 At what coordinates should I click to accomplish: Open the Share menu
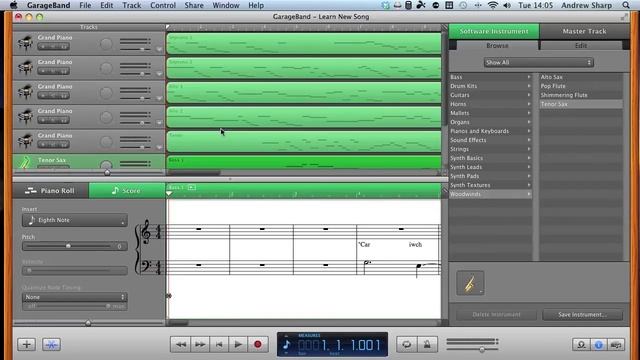tap(194, 5)
